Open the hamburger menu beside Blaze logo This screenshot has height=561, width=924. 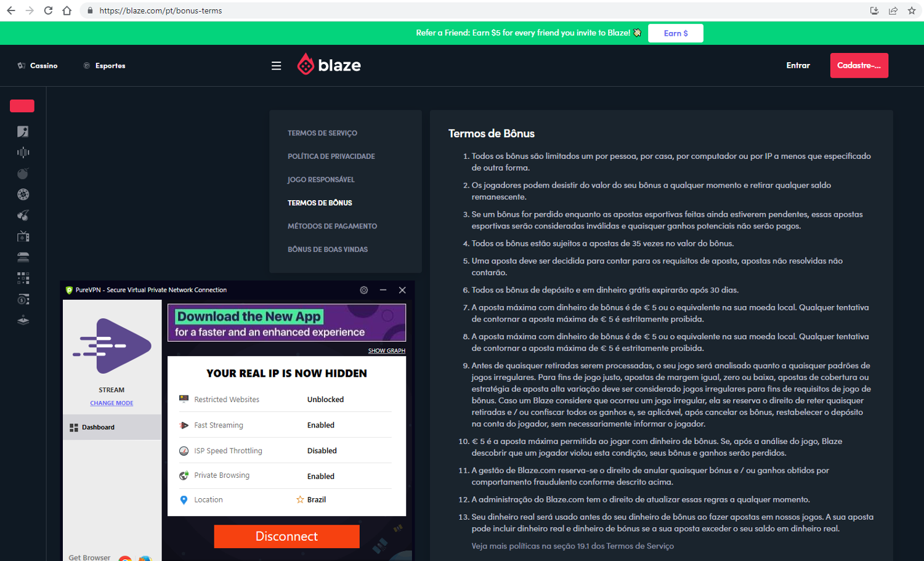pyautogui.click(x=276, y=66)
